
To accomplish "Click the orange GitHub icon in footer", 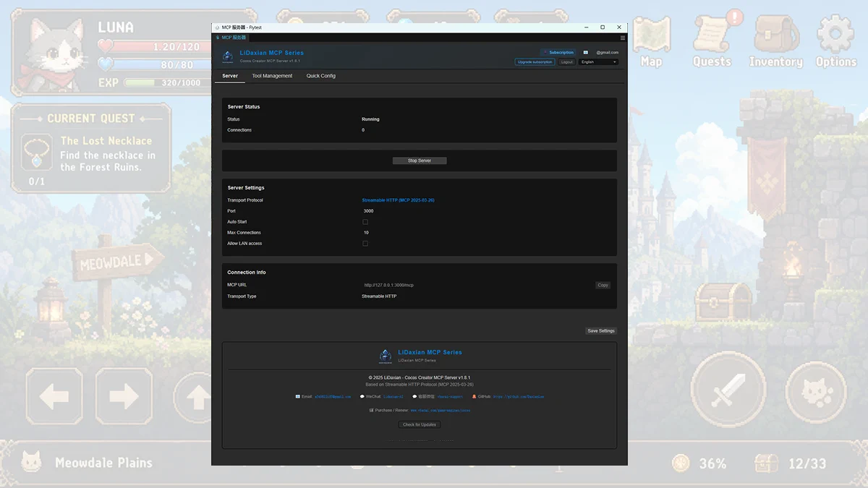I will click(x=474, y=396).
